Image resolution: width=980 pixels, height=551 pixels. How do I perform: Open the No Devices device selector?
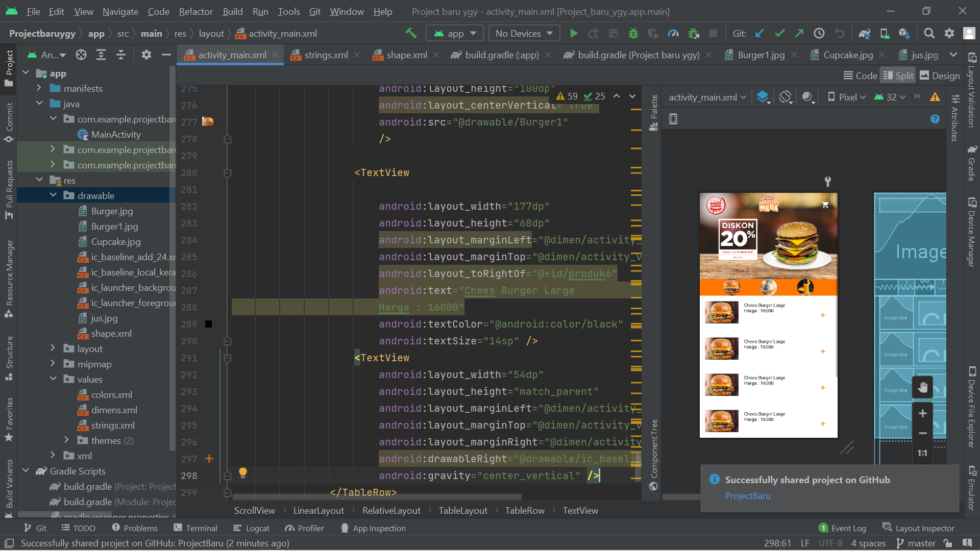click(524, 33)
